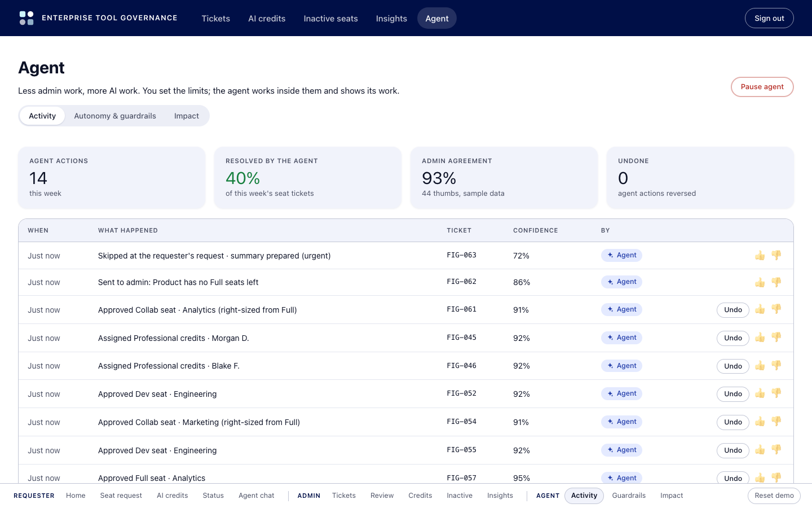The image size is (812, 508).
Task: Click ticket ID FIG-062
Action: (462, 282)
